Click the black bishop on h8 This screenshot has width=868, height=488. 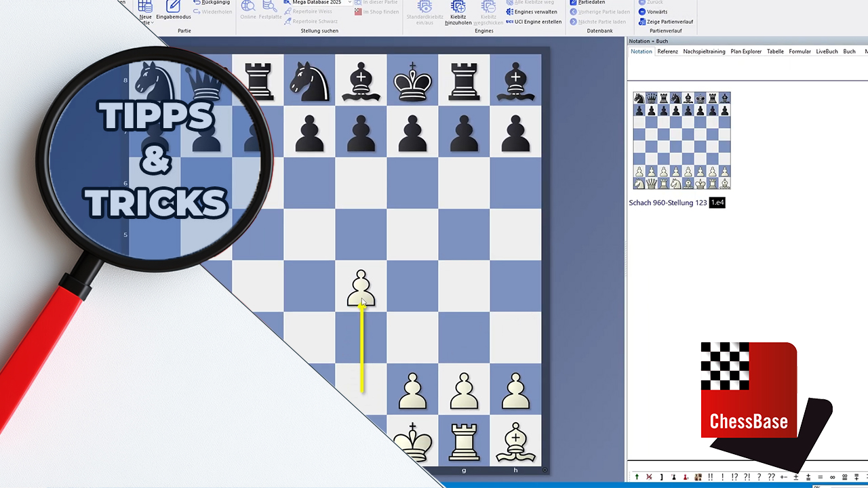coord(516,81)
